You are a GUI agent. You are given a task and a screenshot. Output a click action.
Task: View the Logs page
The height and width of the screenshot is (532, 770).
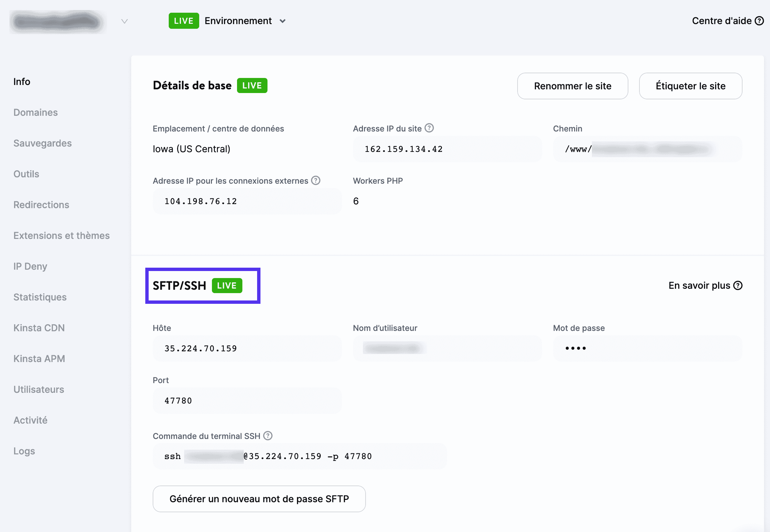point(24,451)
